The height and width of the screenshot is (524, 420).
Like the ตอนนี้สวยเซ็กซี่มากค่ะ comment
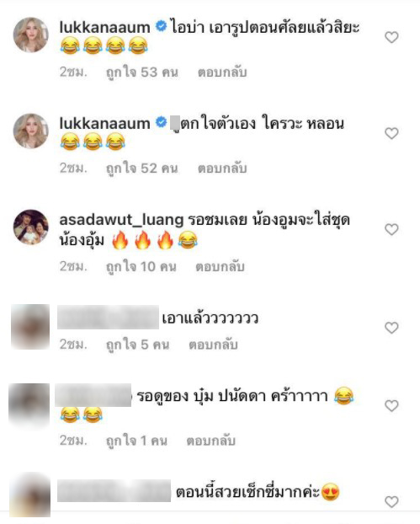click(x=391, y=502)
